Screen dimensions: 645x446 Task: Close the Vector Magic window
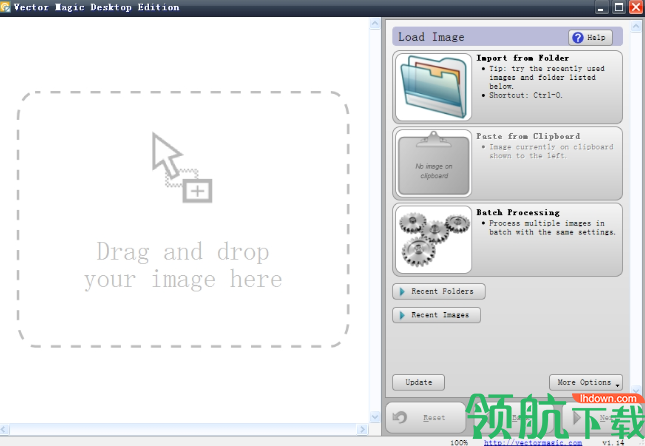point(636,7)
